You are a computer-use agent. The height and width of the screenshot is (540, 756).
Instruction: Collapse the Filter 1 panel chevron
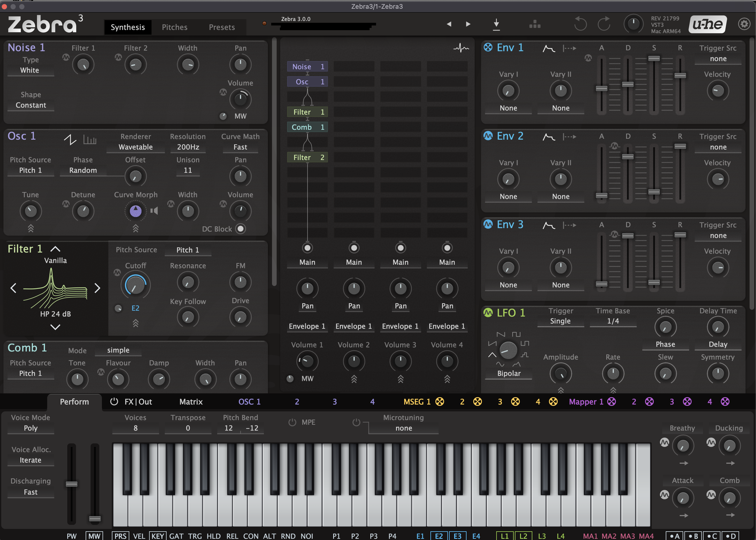click(x=55, y=249)
